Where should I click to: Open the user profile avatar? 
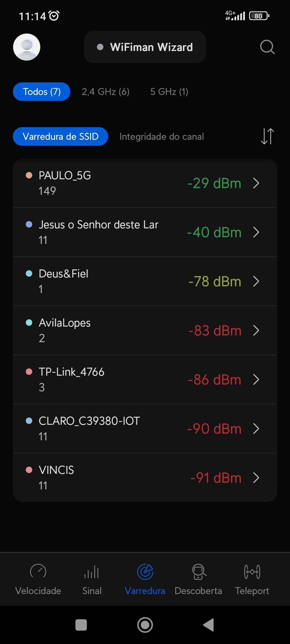[x=27, y=47]
